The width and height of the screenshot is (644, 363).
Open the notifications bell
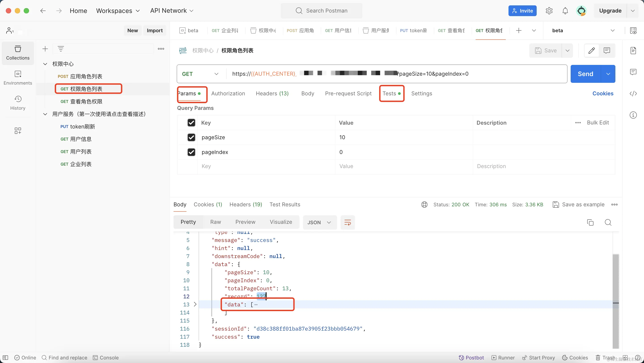coord(565,11)
